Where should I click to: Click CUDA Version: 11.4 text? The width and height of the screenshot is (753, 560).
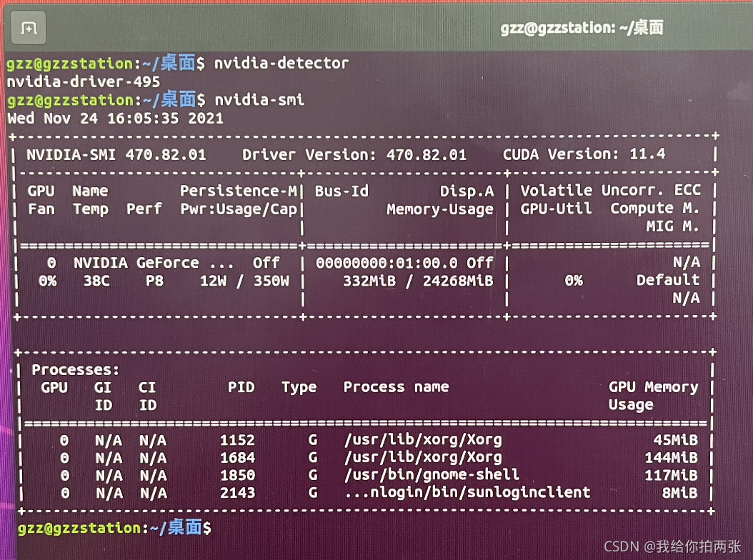584,154
